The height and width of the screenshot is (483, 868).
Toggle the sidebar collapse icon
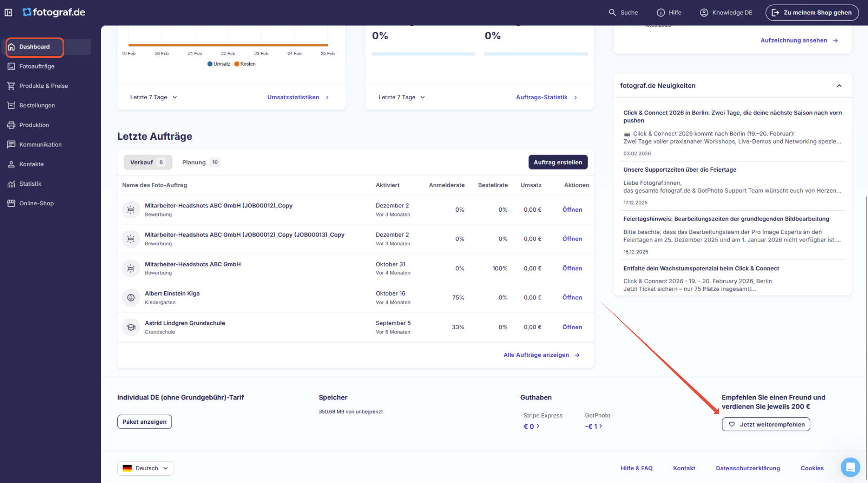[x=9, y=12]
